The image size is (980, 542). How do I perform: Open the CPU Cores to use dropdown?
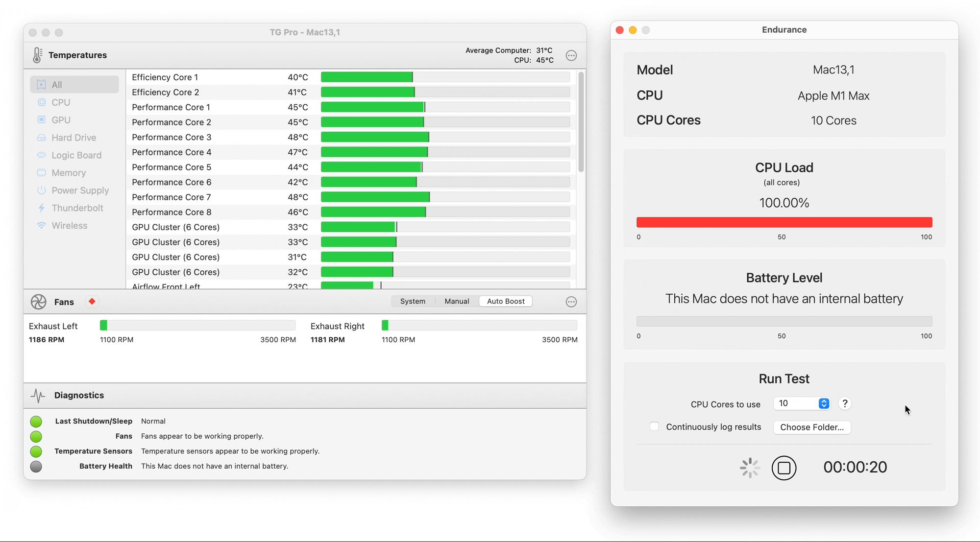[802, 403]
